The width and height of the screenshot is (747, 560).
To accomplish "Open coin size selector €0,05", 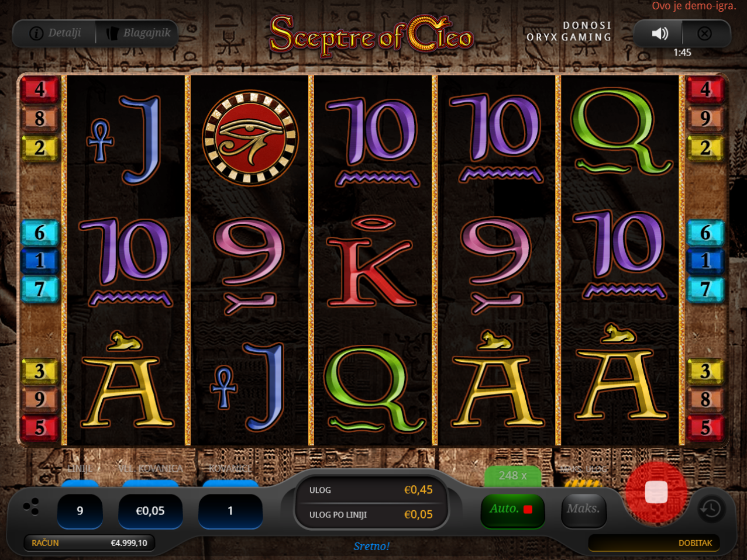I will [150, 511].
